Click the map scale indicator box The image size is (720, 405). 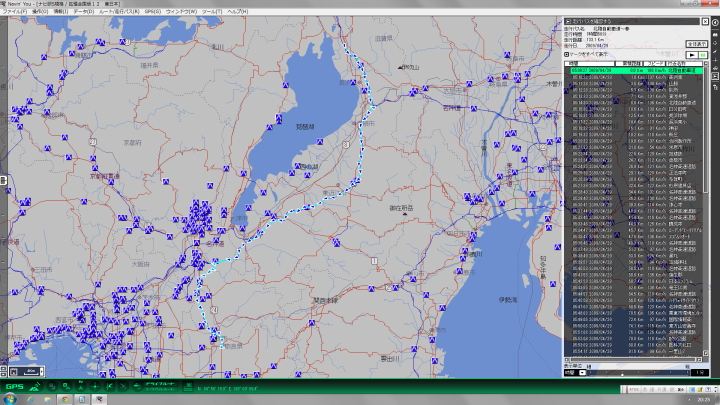(27, 371)
